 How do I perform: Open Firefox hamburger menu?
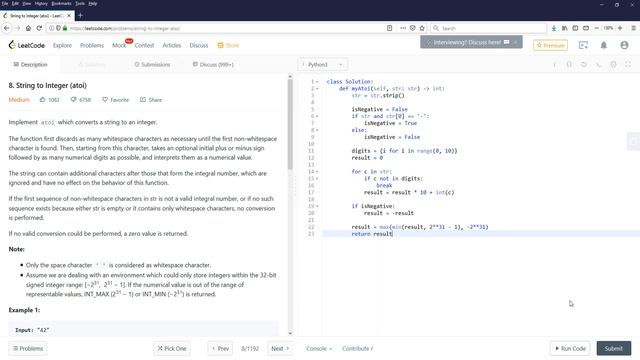[x=633, y=28]
